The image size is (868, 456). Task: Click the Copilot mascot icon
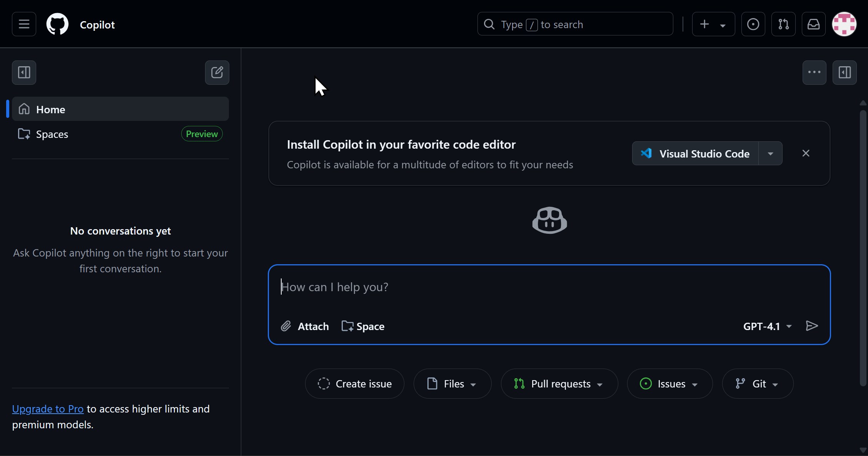[549, 220]
